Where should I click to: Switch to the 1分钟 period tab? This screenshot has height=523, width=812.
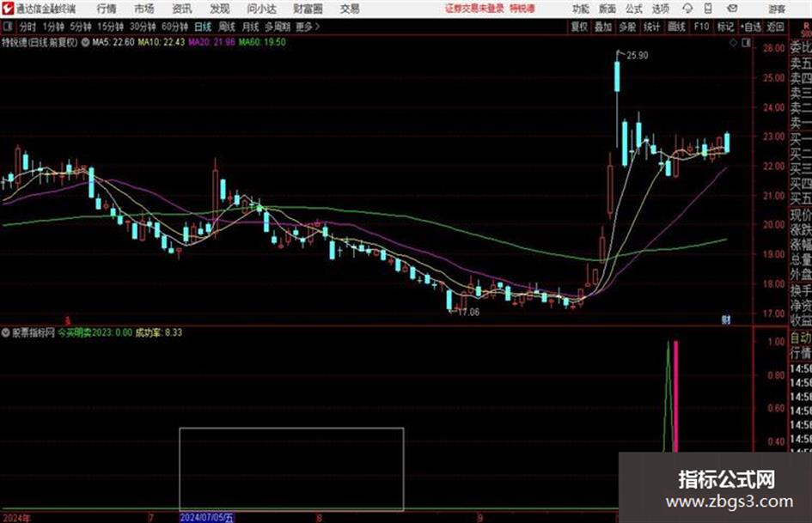pyautogui.click(x=53, y=27)
